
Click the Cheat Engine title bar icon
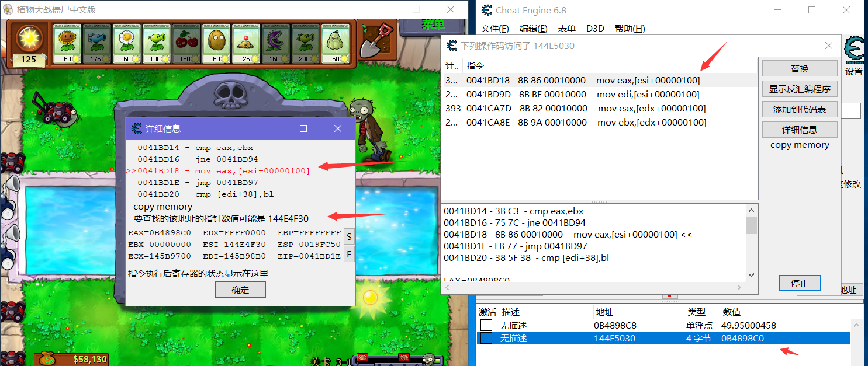[x=487, y=10]
